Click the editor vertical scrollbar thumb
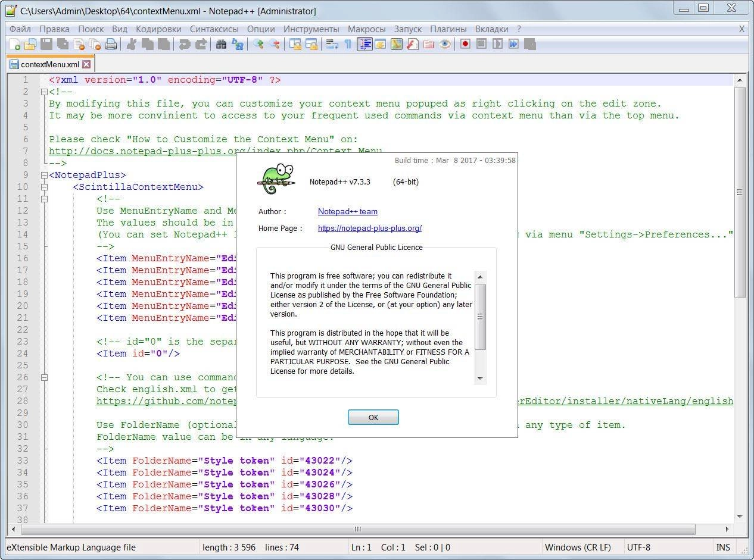This screenshot has width=754, height=560. (740, 192)
